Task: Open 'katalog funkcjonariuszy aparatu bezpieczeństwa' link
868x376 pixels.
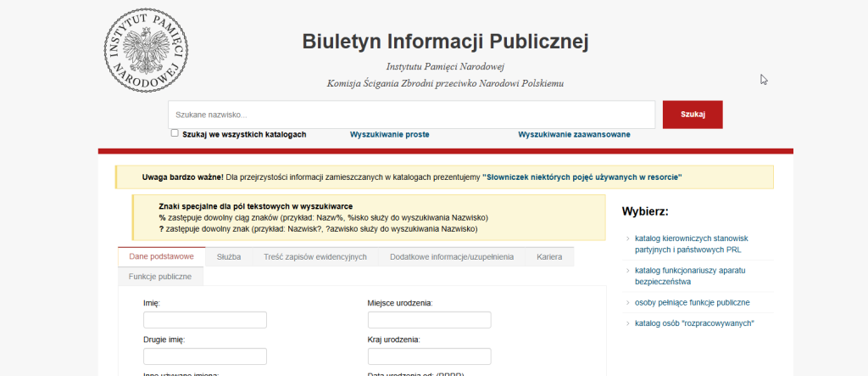Action: 690,276
